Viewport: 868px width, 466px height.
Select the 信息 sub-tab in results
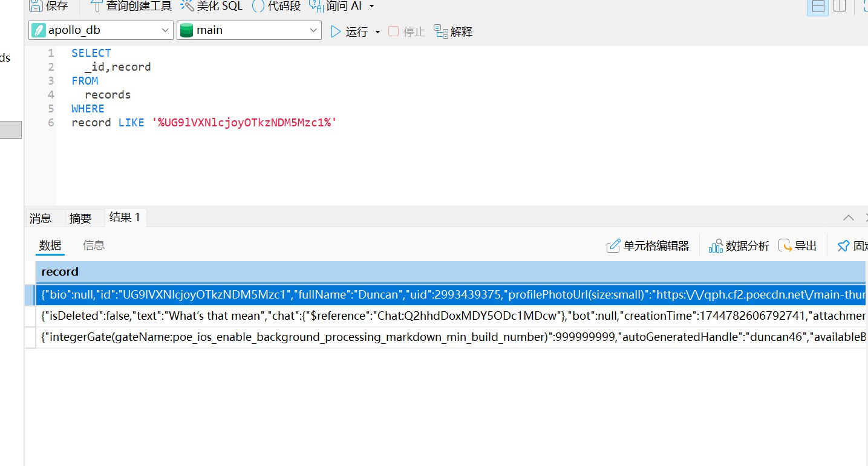click(x=94, y=245)
